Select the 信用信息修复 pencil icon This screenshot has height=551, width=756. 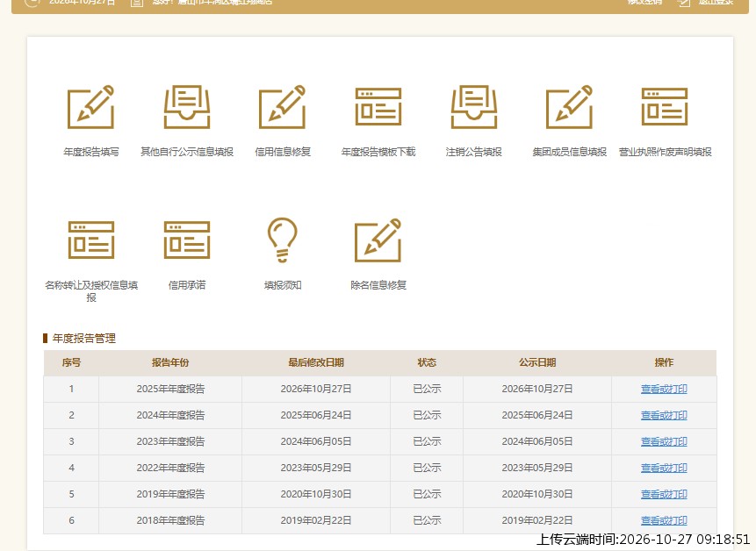(283, 107)
